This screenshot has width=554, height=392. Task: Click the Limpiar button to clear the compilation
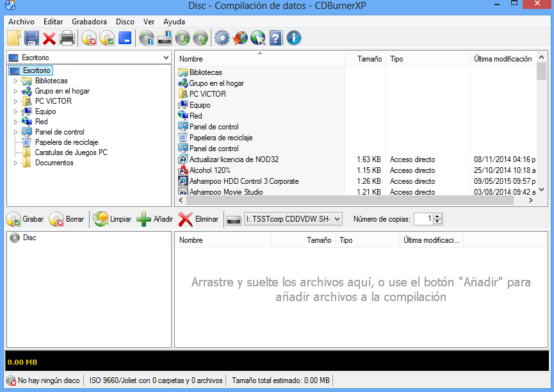coord(112,219)
